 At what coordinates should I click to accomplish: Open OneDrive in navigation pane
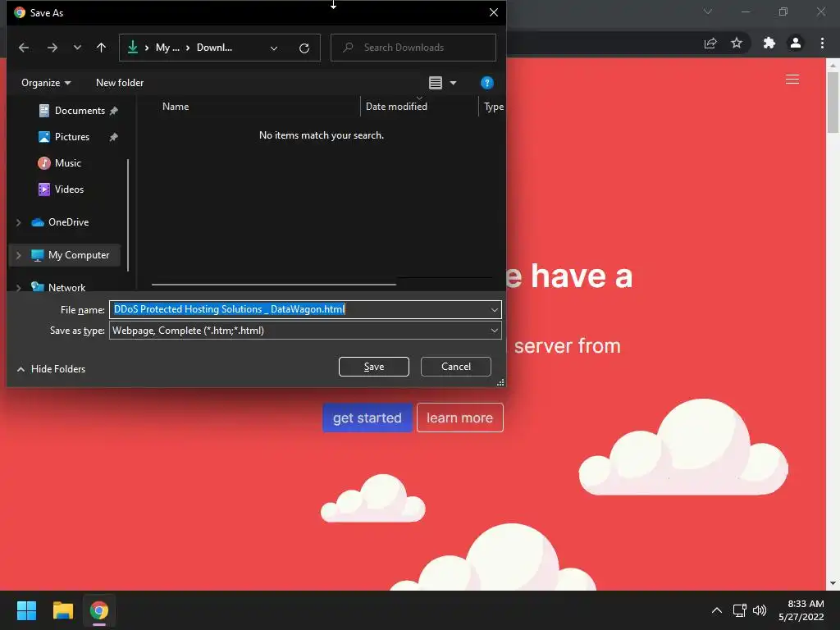pyautogui.click(x=68, y=222)
